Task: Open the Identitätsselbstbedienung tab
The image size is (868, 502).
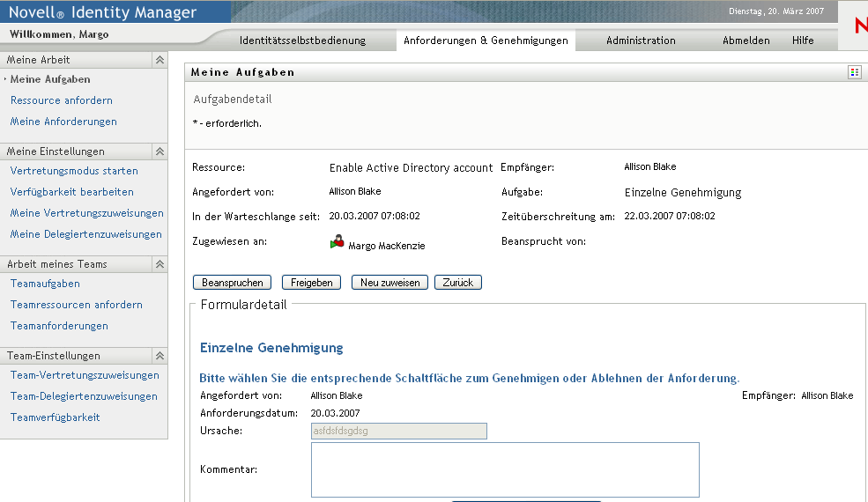Action: (x=302, y=41)
